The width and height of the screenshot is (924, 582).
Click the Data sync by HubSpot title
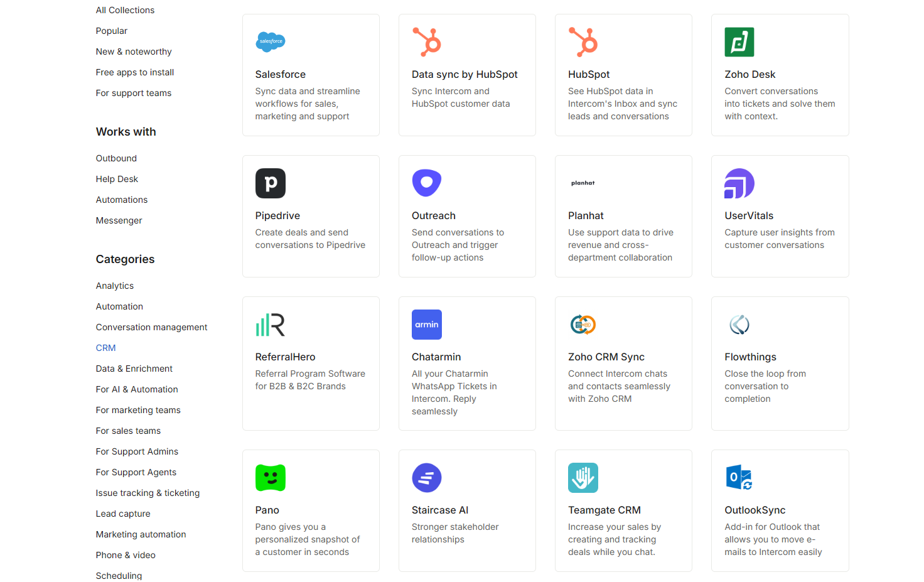click(x=465, y=74)
